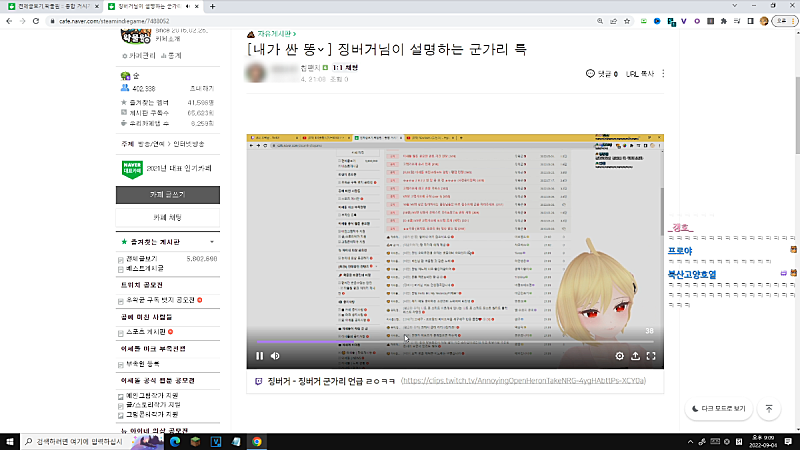Toggle the 다크 모드로 보기 dark mode button
Viewport: 800px width, 450px height.
tap(719, 408)
